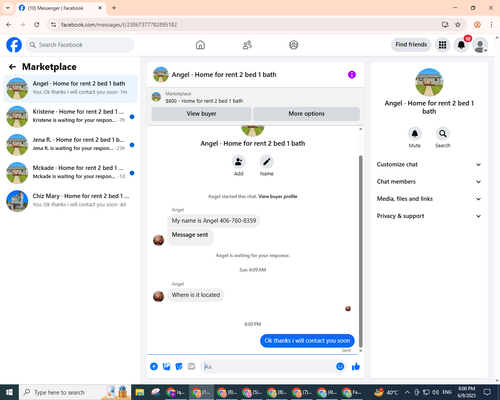Choose a GIF from composer toolbar

coord(191,367)
